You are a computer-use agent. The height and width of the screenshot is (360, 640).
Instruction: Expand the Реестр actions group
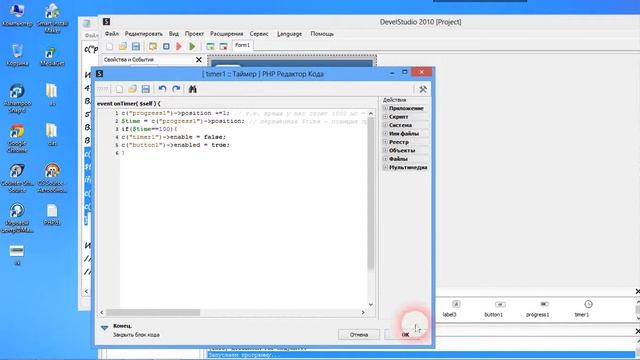click(385, 142)
